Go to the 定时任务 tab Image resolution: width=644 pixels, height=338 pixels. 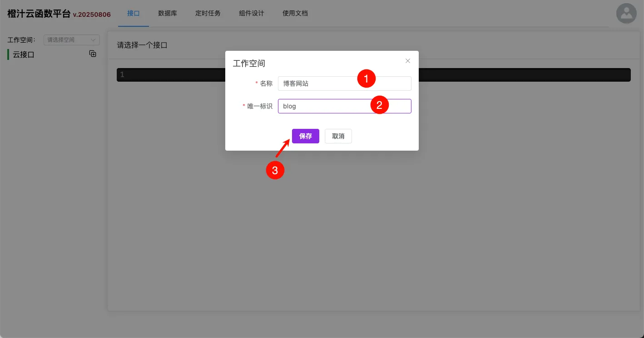[x=208, y=14]
